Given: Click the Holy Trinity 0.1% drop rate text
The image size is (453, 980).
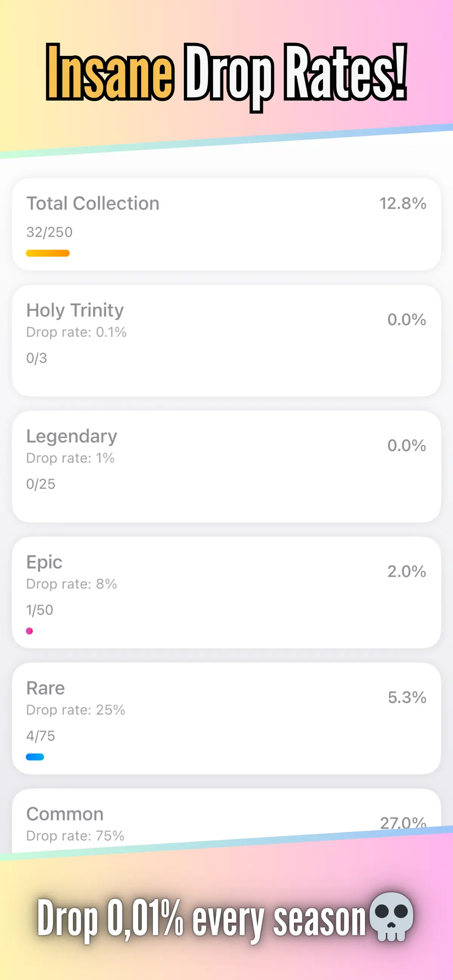Looking at the screenshot, I should coord(76,332).
